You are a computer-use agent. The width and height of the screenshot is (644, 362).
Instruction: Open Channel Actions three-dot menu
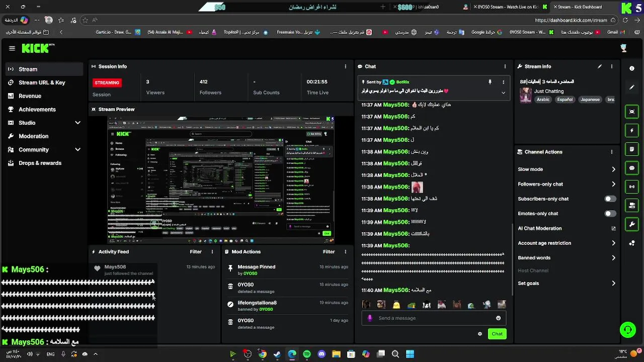tap(612, 152)
